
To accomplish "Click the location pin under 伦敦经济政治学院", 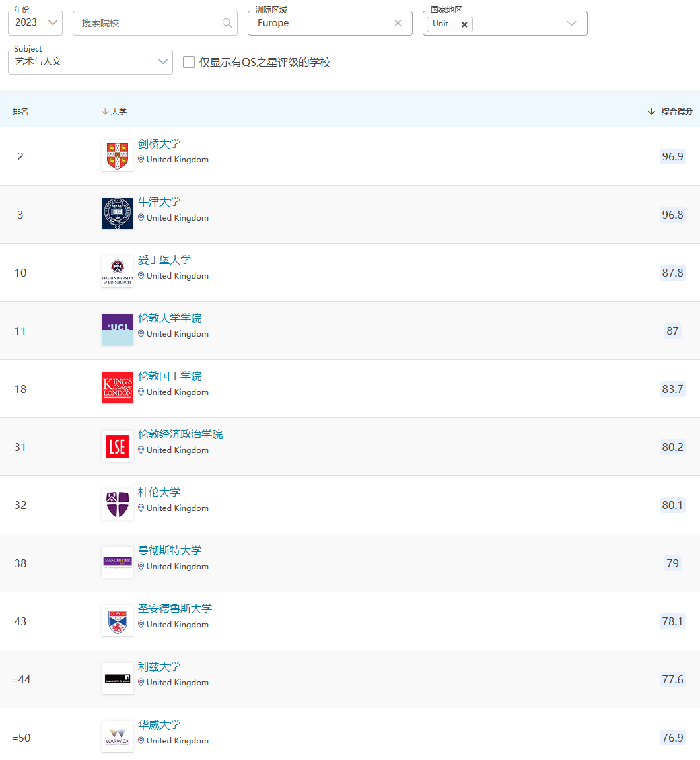I will [x=141, y=450].
